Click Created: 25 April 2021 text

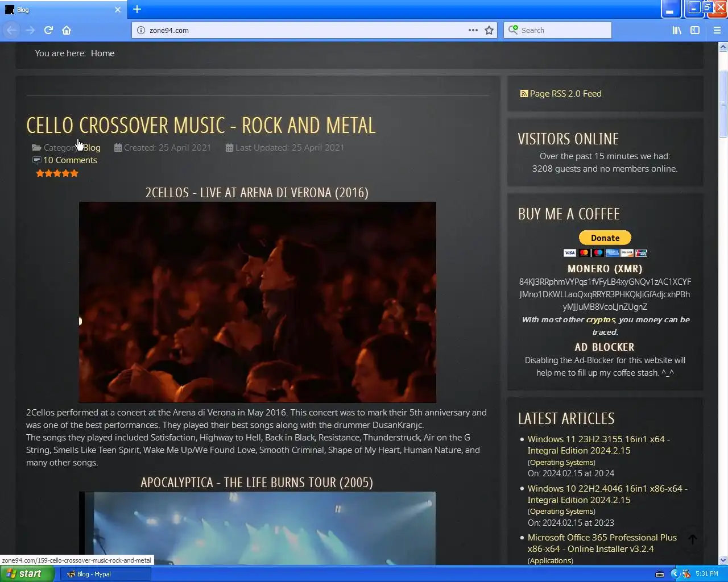pos(167,148)
